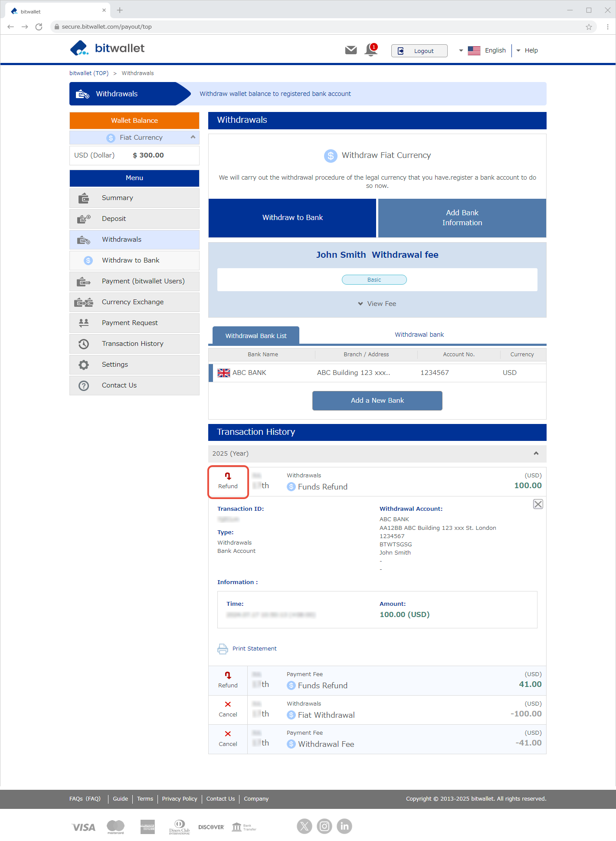Switch to Withdrawal Bank List tab
The width and height of the screenshot is (616, 841).
pyautogui.click(x=256, y=336)
